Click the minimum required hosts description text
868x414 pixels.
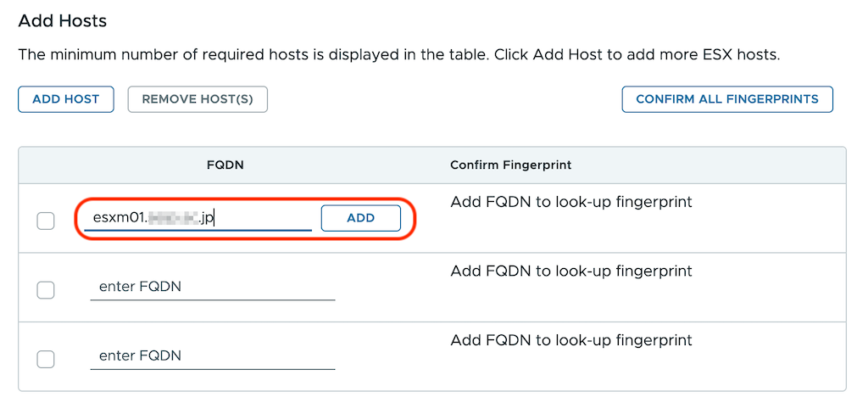click(x=398, y=55)
